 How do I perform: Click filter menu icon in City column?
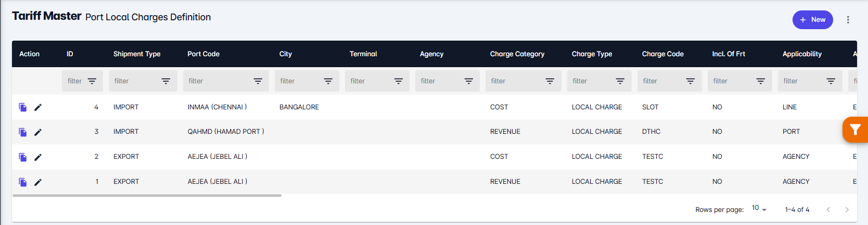tap(328, 81)
